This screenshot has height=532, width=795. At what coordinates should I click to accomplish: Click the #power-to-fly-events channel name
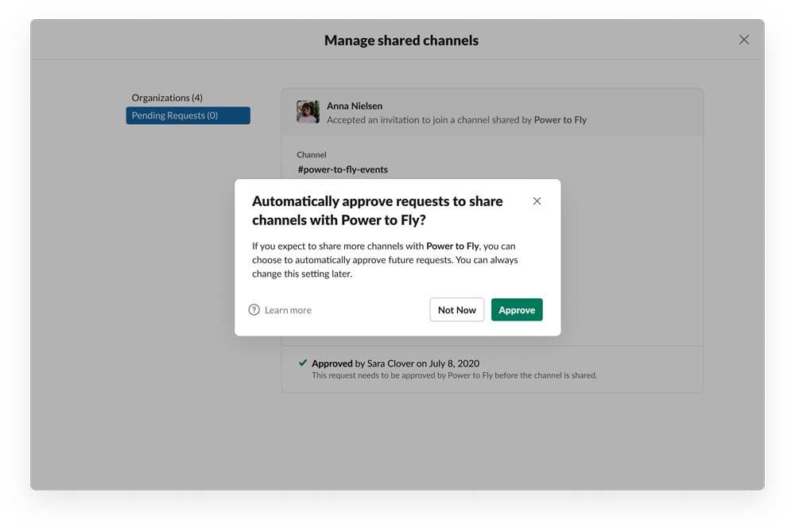[x=343, y=169]
